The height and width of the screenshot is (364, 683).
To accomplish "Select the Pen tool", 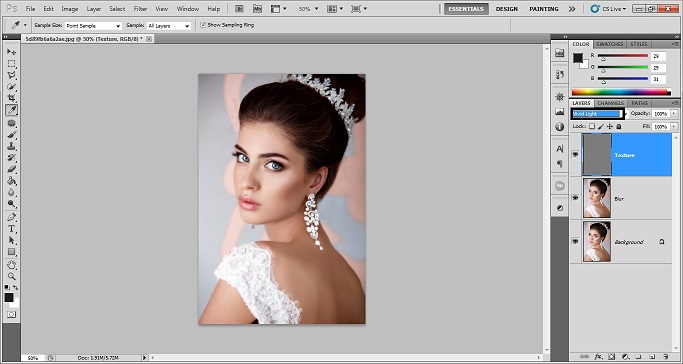I will point(11,217).
